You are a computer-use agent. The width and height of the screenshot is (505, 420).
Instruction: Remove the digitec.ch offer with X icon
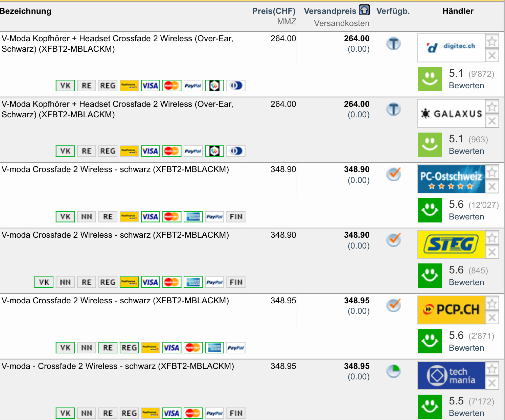492,55
